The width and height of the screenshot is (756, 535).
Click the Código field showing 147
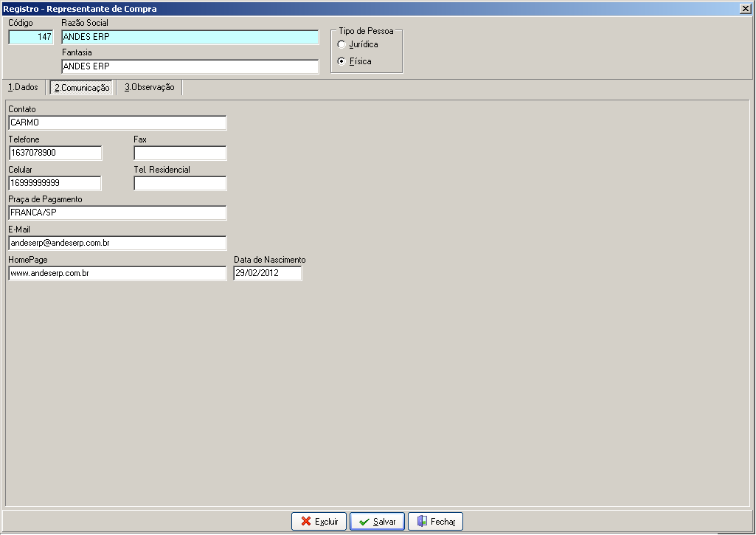(x=31, y=37)
